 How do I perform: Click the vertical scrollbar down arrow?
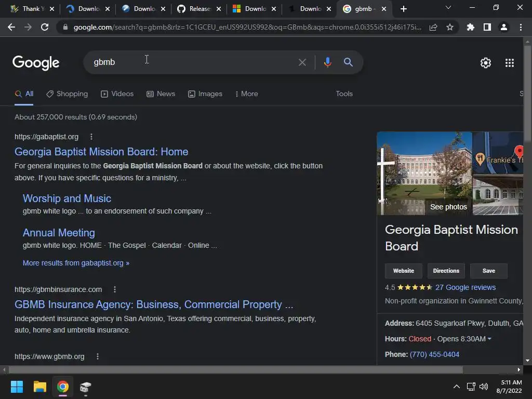[527, 361]
